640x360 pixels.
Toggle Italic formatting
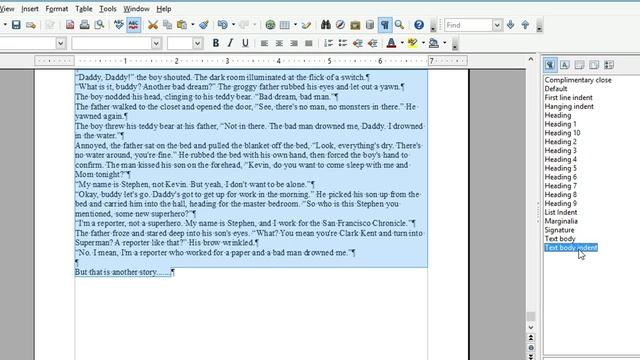pos(230,43)
